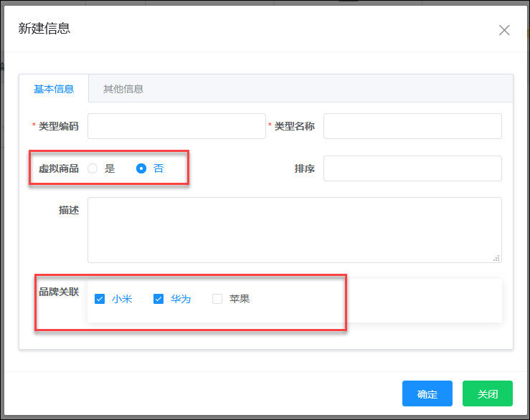Check the 苹果 brand checkbox
Viewport: 530px width, 420px height.
[x=217, y=299]
